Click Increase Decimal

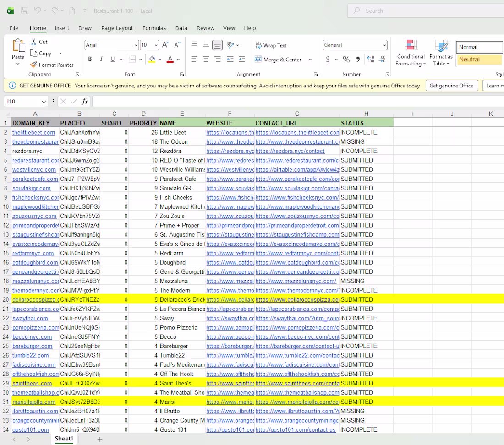click(x=370, y=60)
